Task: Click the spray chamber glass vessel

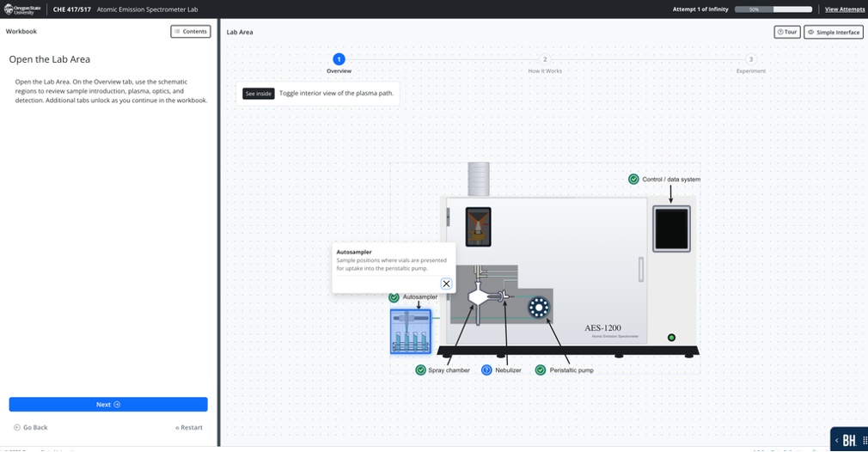Action: click(x=478, y=297)
